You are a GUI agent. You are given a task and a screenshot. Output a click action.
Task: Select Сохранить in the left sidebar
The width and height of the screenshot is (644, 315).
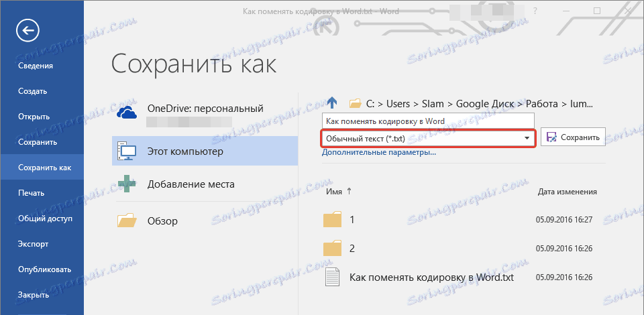point(38,142)
